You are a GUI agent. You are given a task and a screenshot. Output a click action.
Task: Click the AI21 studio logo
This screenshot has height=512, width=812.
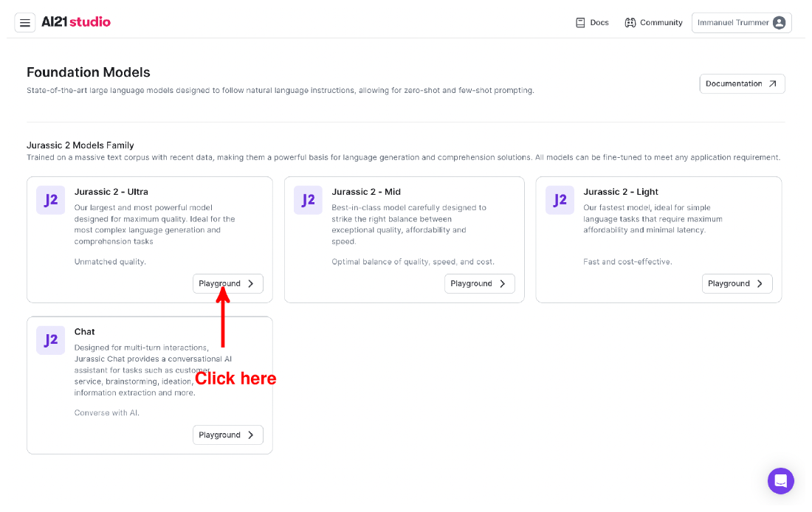coord(76,22)
